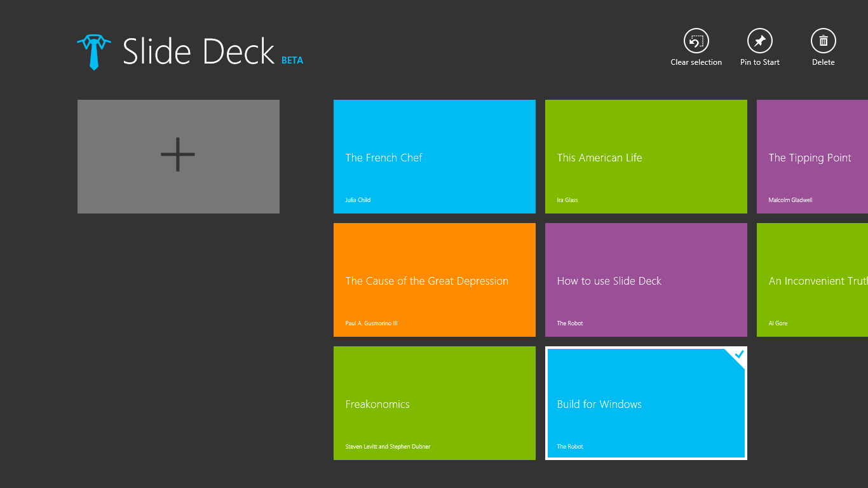Image resolution: width=868 pixels, height=488 pixels.
Task: Click the Delete text label
Action: point(823,62)
